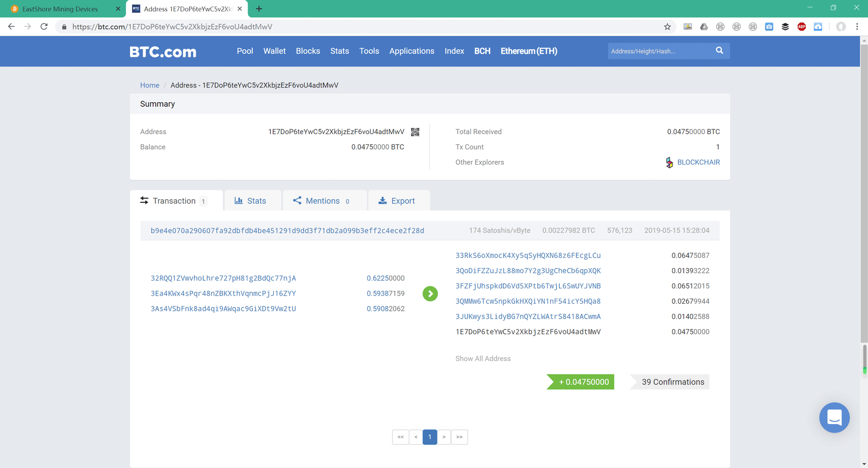This screenshot has height=468, width=868.
Task: Click the + 0.04750000 green badge
Action: (580, 382)
